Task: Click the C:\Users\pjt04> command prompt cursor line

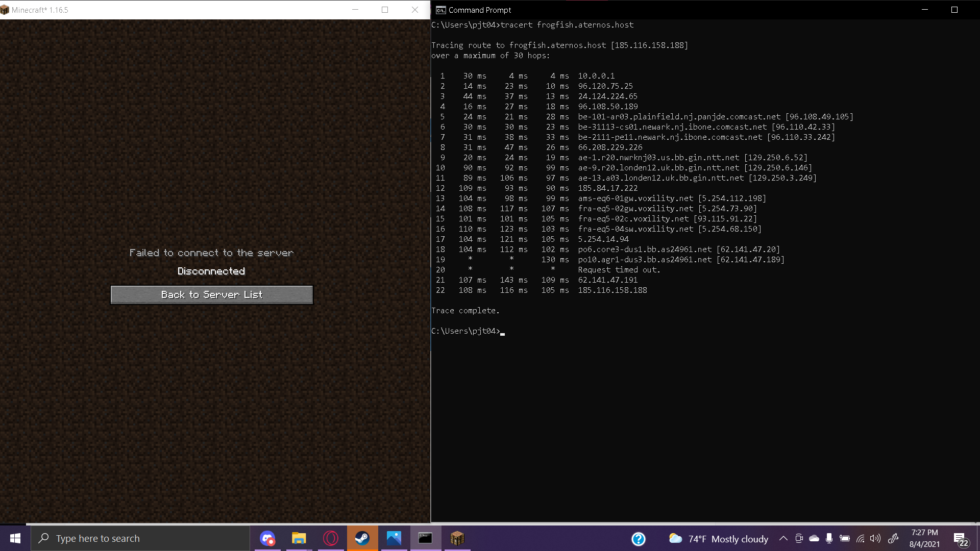Action: pyautogui.click(x=468, y=331)
